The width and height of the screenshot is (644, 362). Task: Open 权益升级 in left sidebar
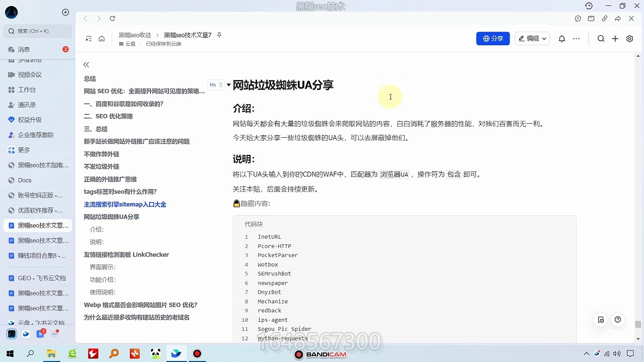38,120
